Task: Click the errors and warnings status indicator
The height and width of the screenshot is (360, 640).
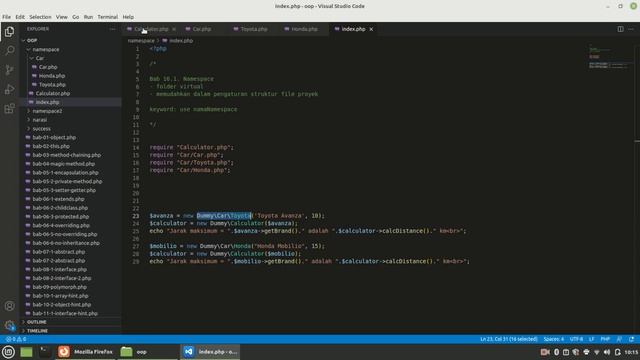Action: tap(16, 339)
